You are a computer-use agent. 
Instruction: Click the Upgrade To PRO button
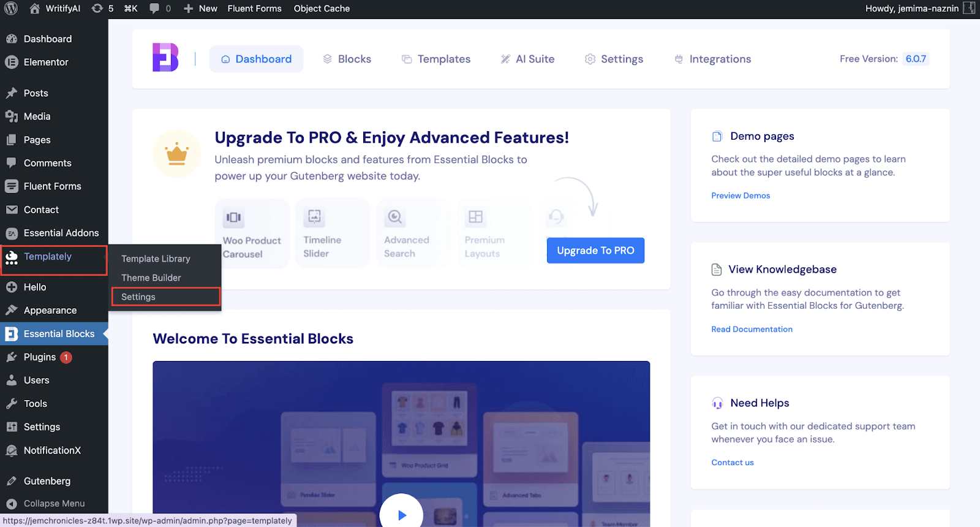[595, 250]
